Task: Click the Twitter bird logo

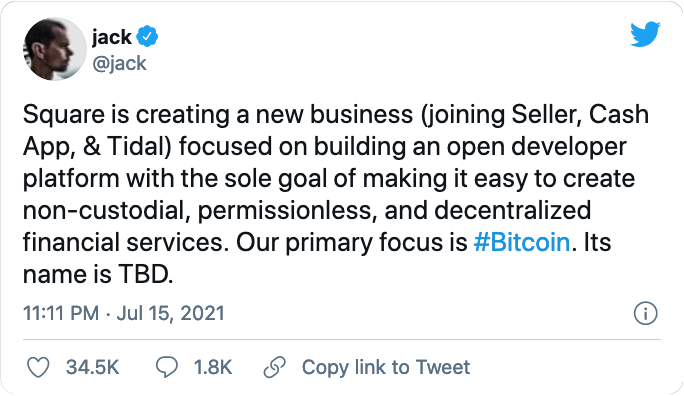Action: [x=645, y=34]
